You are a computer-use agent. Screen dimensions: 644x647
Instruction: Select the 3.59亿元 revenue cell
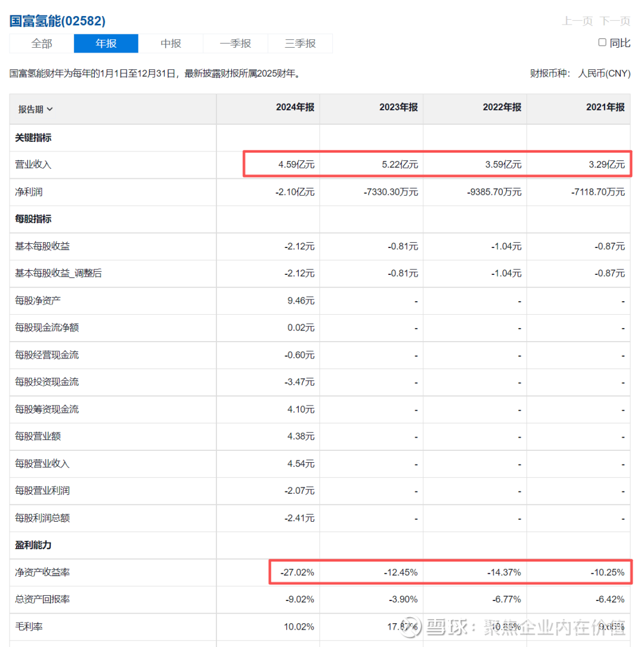point(503,165)
